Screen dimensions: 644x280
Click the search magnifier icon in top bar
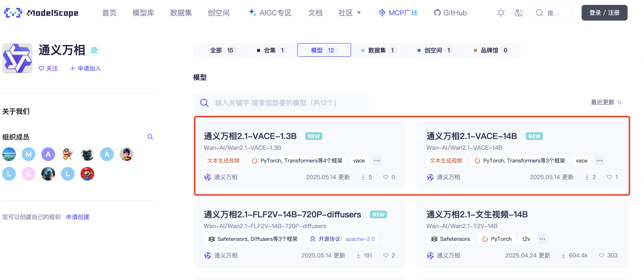(x=539, y=12)
